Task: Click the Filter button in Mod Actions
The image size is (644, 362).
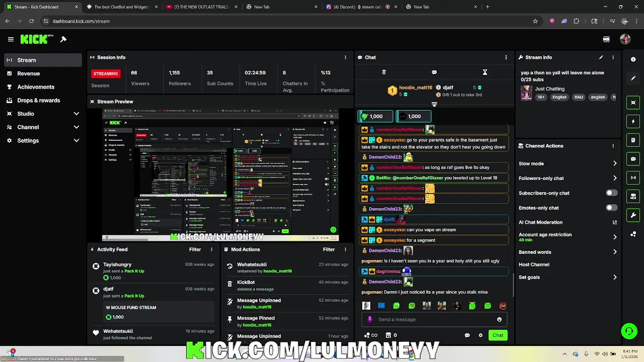Action: pos(329,249)
